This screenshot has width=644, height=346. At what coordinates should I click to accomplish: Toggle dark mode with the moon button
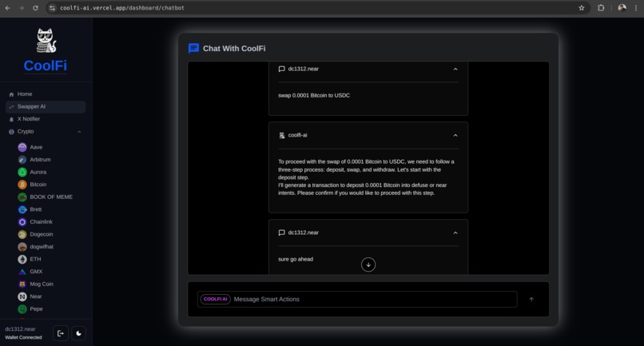click(x=78, y=333)
